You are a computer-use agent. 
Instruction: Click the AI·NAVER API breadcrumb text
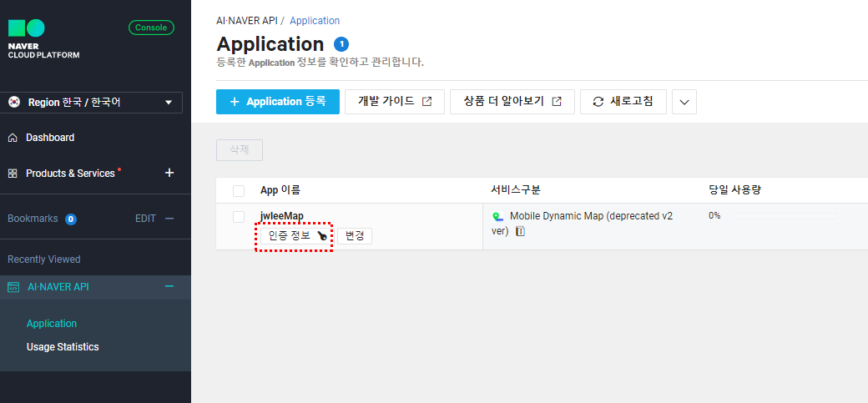click(247, 21)
